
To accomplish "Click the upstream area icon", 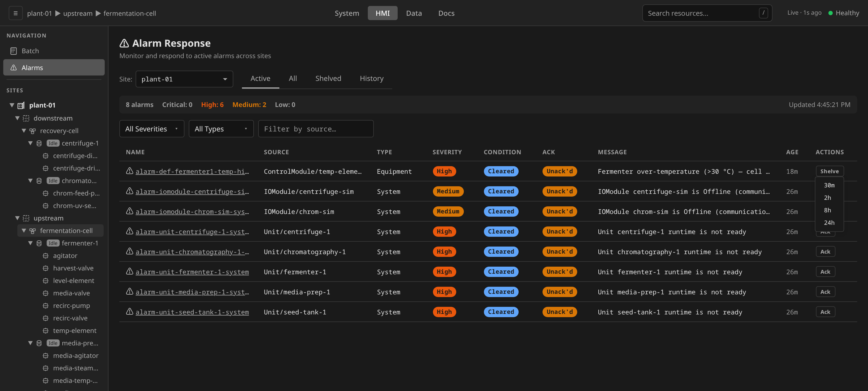I will [26, 218].
